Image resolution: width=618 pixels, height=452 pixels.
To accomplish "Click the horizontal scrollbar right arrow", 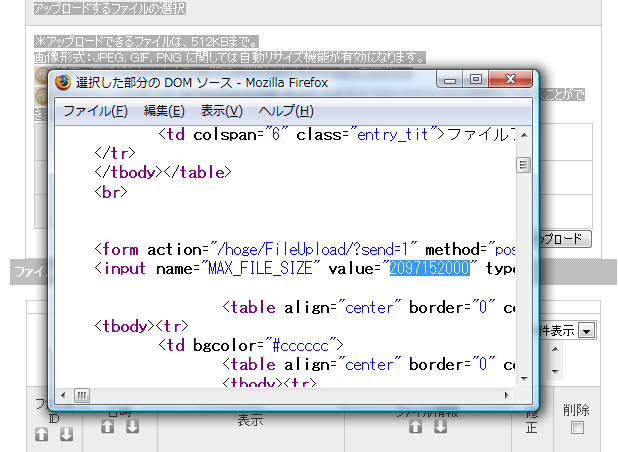I will [x=507, y=395].
